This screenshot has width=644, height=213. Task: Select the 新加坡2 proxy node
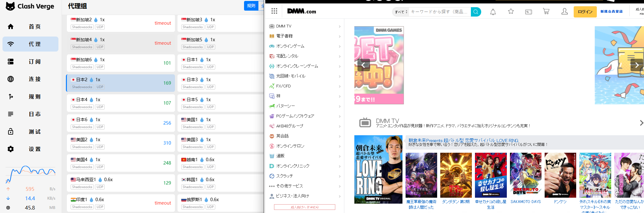(x=121, y=23)
